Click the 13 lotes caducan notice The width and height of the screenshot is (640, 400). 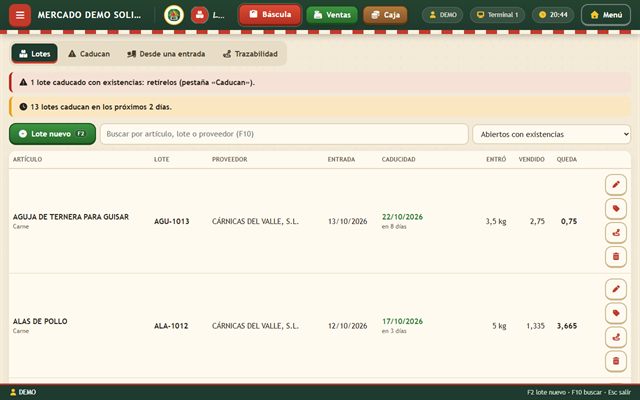click(x=320, y=107)
